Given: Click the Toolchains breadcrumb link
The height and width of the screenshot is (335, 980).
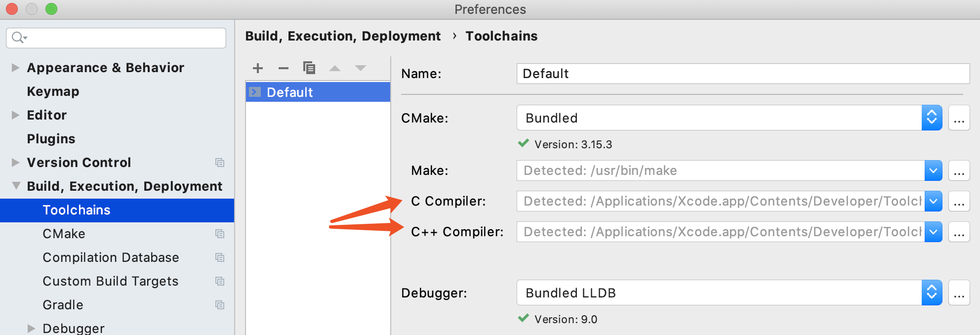Looking at the screenshot, I should [x=501, y=36].
